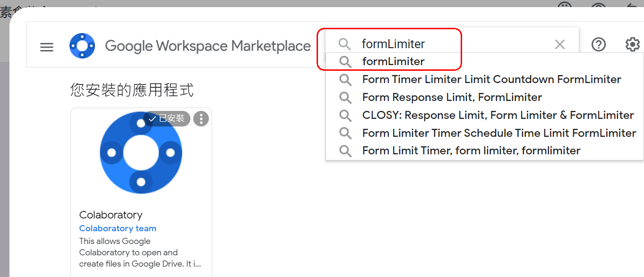The width and height of the screenshot is (644, 277).
Task: Select the 'formLimiter' first suggestion
Action: point(393,61)
